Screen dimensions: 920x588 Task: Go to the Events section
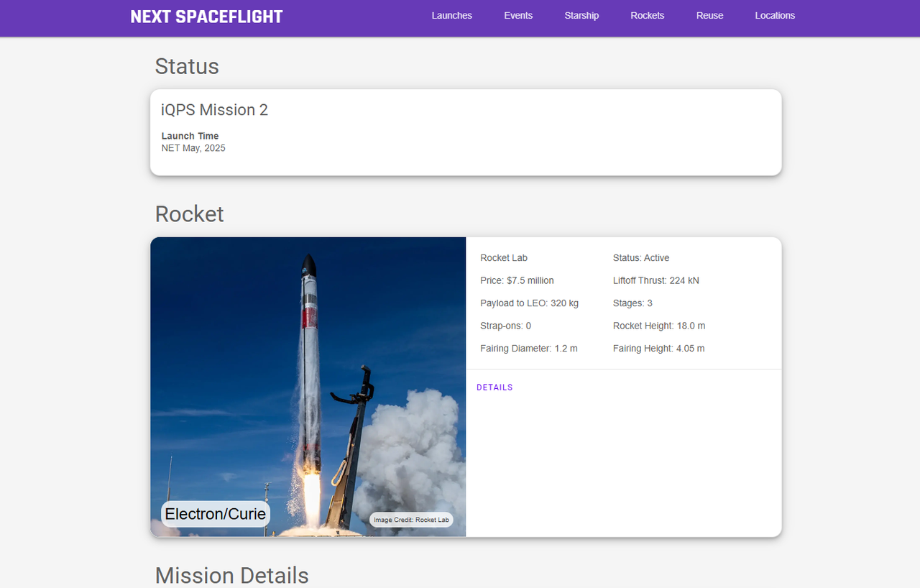tap(517, 16)
